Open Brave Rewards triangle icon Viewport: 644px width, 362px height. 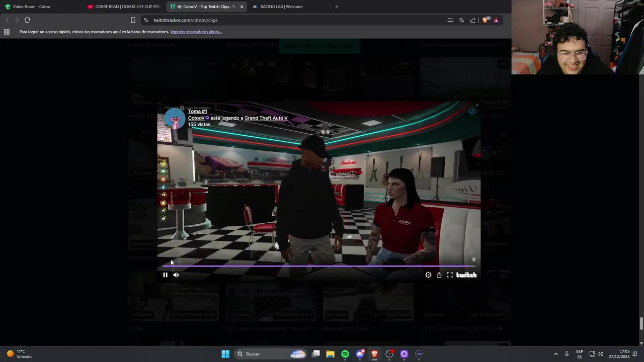pos(496,20)
